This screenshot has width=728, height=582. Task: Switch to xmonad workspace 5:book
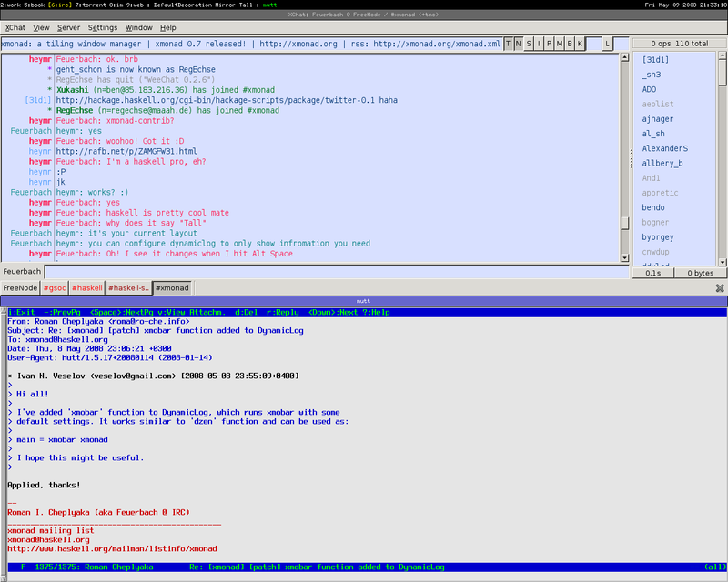click(35, 5)
